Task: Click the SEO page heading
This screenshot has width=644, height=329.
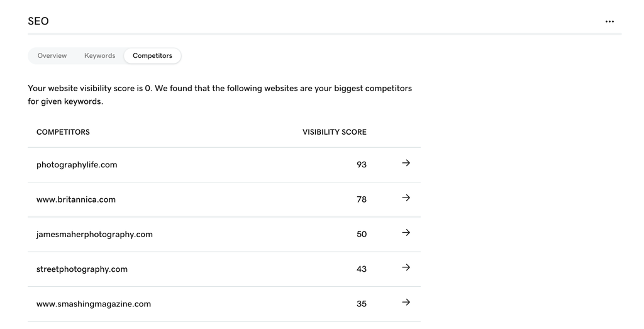Action: point(38,21)
